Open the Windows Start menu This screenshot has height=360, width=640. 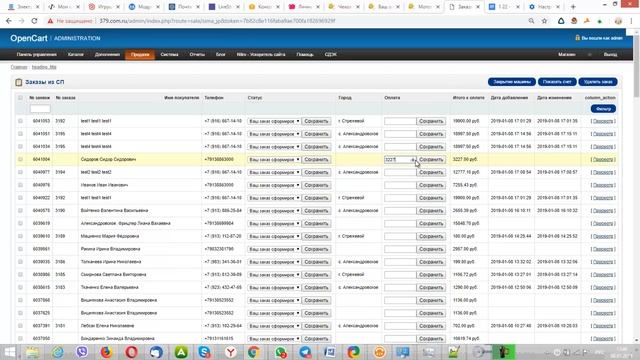(9, 352)
